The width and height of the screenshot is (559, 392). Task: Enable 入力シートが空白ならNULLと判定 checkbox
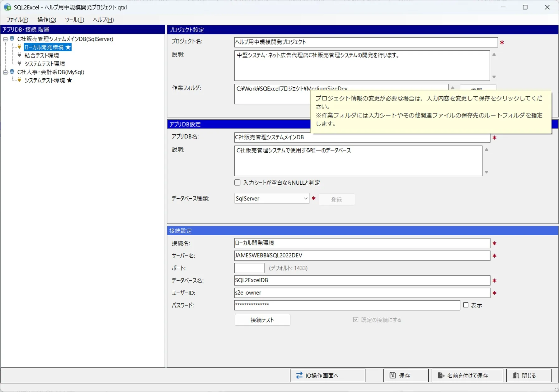pos(237,182)
